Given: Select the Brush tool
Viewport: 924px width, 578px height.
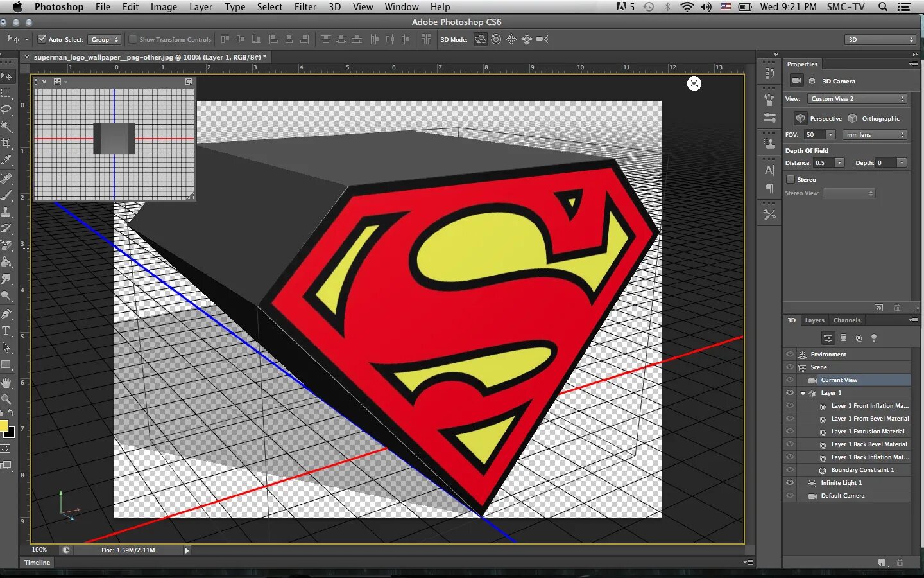Looking at the screenshot, I should [x=6, y=195].
